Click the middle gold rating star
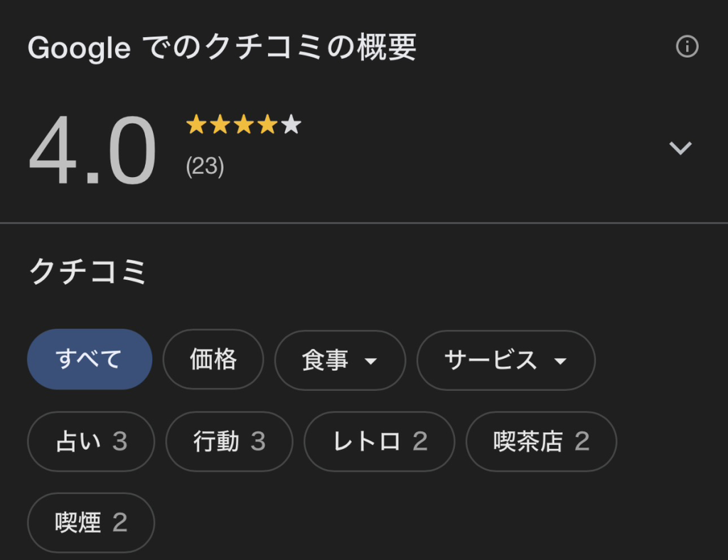This screenshot has width=728, height=560. [x=244, y=126]
